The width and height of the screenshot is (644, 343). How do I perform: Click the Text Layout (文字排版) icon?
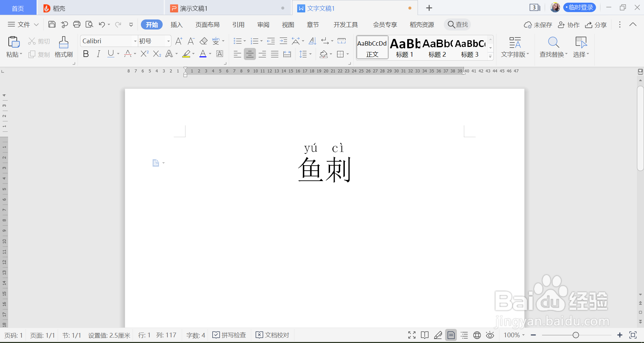[515, 42]
